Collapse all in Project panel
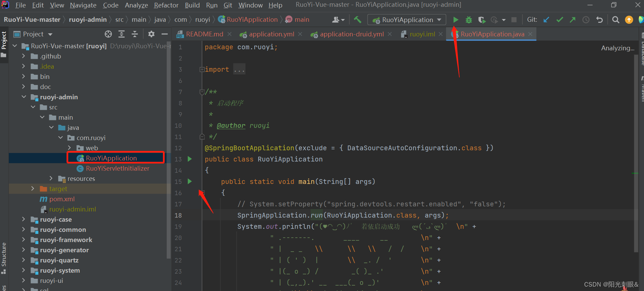 pyautogui.click(x=135, y=34)
